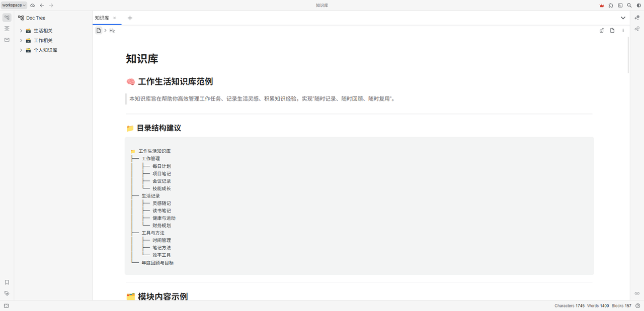
Task: Select the 生活相关 notebook row
Action: coord(53,31)
